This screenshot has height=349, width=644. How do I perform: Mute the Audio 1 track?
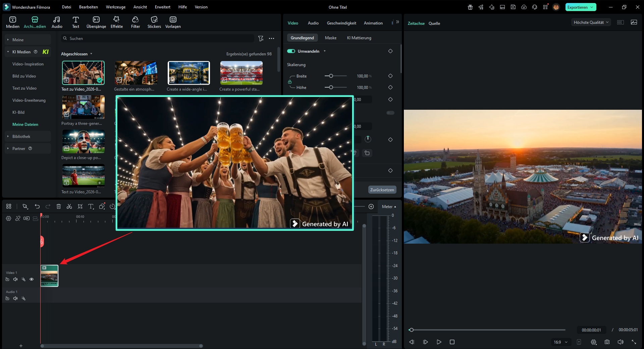pos(15,298)
